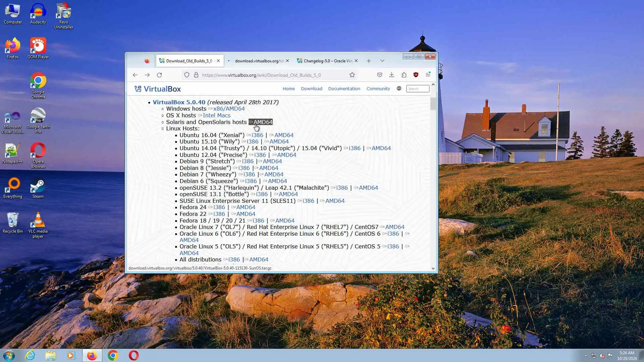Click the VirtualBox site search field

[x=417, y=89]
